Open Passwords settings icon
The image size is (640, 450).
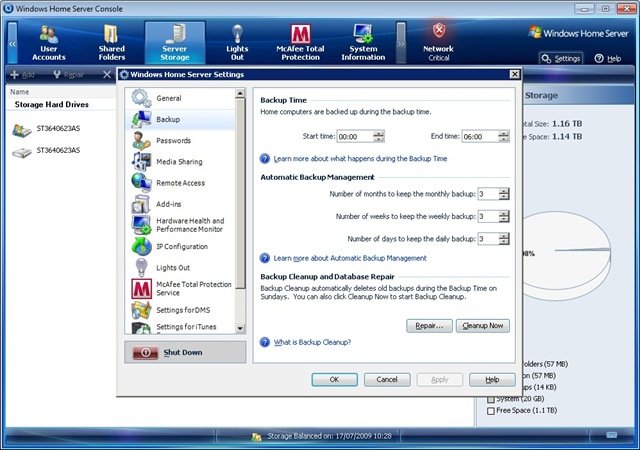coord(141,140)
